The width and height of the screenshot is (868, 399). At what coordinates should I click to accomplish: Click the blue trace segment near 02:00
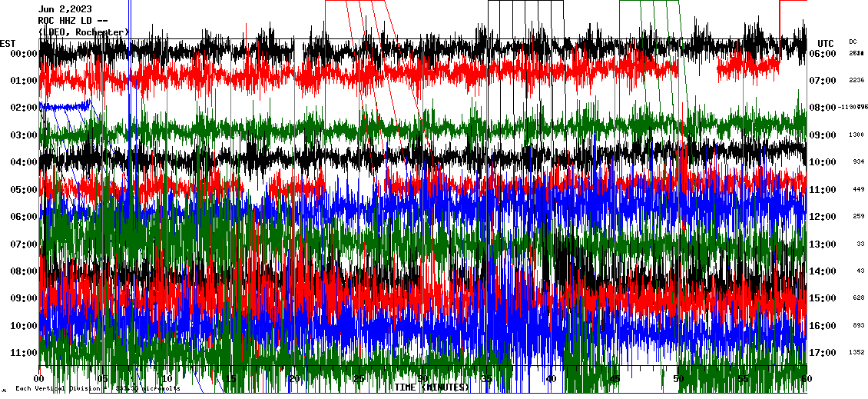(x=65, y=106)
